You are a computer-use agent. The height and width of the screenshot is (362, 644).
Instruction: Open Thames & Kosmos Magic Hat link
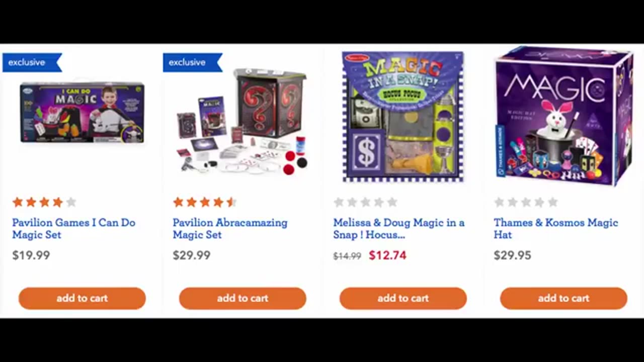(x=555, y=228)
